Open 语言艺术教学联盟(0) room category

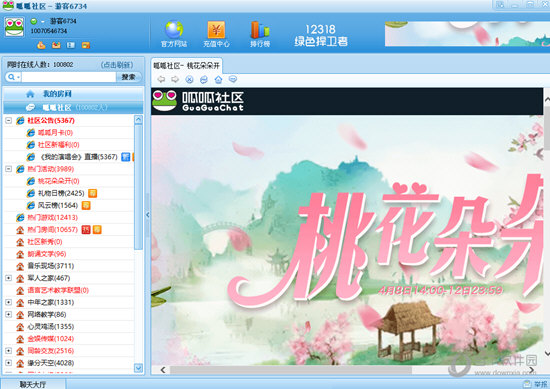click(58, 290)
